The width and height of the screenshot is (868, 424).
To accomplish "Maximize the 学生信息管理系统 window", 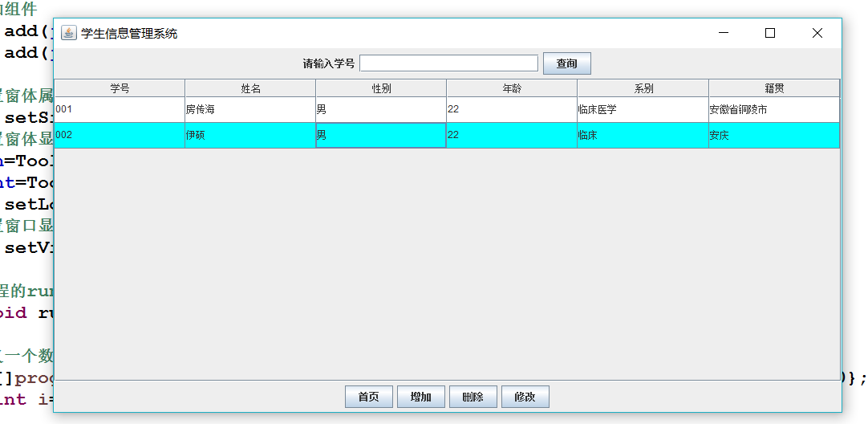I will 770,33.
